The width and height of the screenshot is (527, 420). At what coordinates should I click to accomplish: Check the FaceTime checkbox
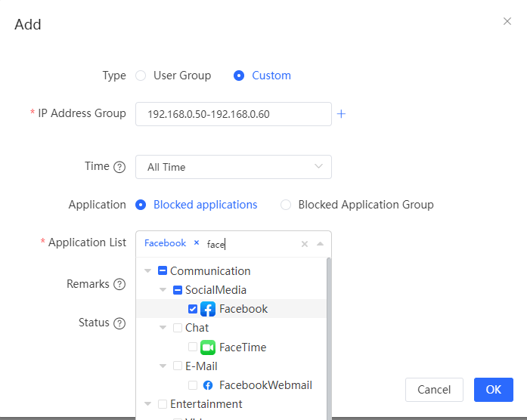point(193,347)
